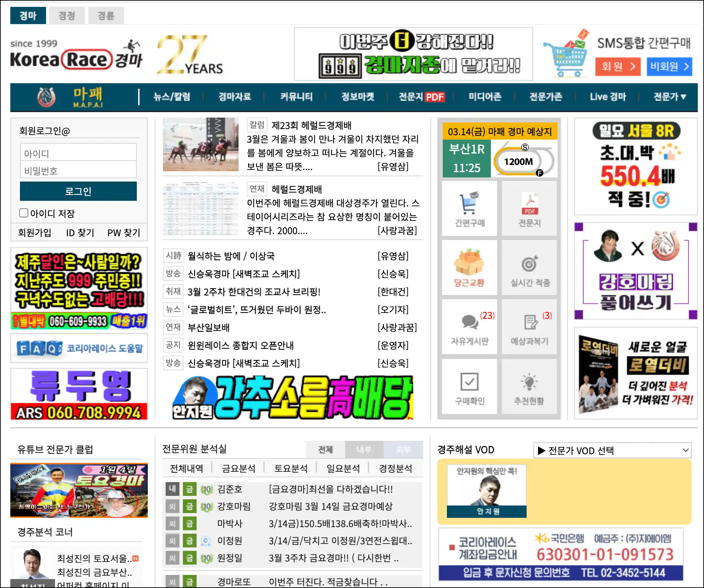Open 원원레이스 종합지 오픈안내 notice
Screen dimensions: 704x588
241,345
